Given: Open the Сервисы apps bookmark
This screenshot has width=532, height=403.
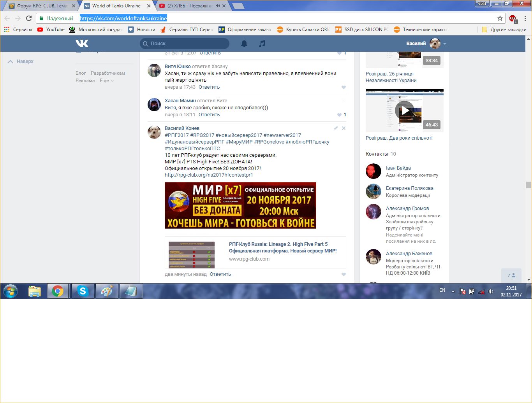Looking at the screenshot, I should 18,30.
